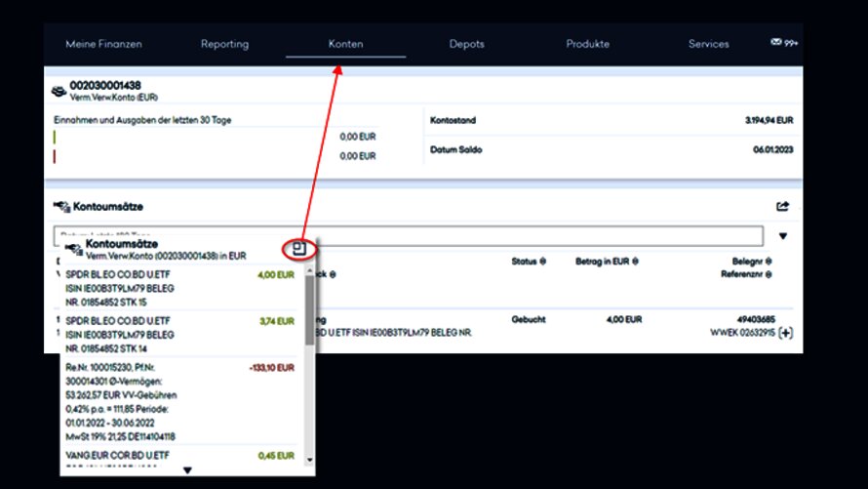Screen dimensions: 868x489
Task: Click the Betrag in EUR info icon
Action: (635, 262)
